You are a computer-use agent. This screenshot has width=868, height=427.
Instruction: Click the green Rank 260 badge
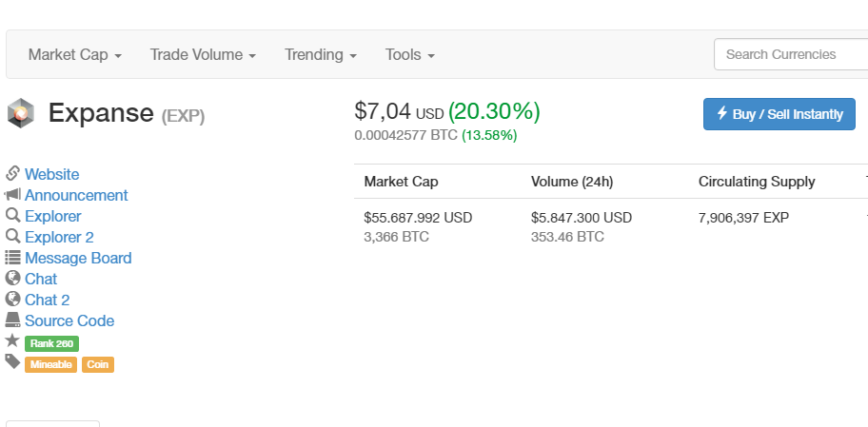click(51, 343)
